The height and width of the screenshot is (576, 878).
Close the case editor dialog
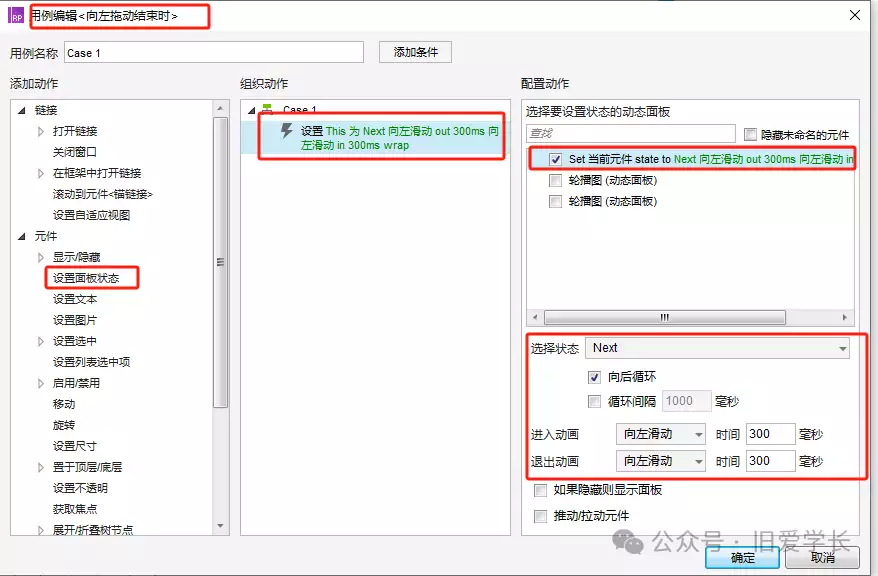pyautogui.click(x=854, y=15)
